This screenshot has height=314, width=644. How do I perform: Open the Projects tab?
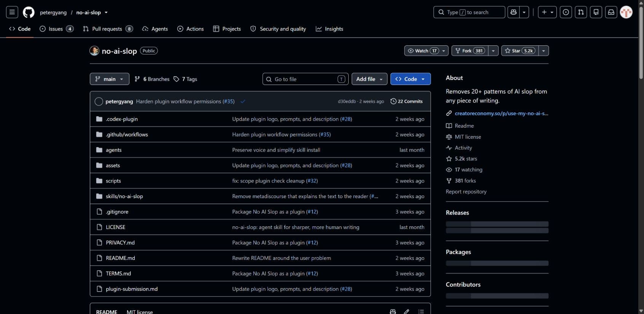click(x=227, y=29)
